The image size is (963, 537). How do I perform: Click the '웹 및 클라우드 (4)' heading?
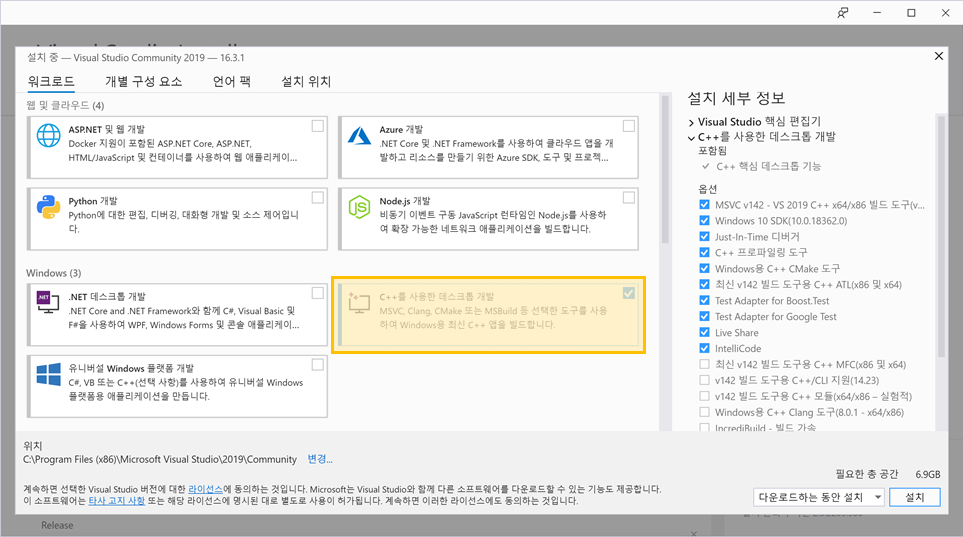pos(65,105)
